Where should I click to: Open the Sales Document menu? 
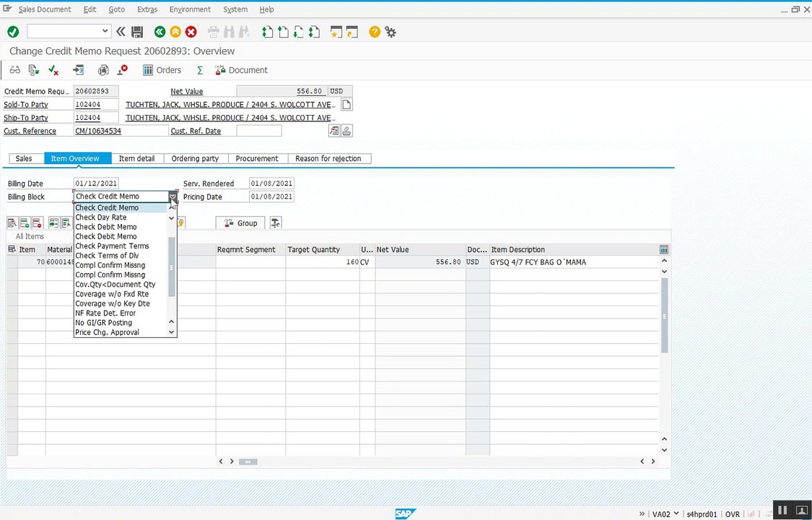point(45,9)
